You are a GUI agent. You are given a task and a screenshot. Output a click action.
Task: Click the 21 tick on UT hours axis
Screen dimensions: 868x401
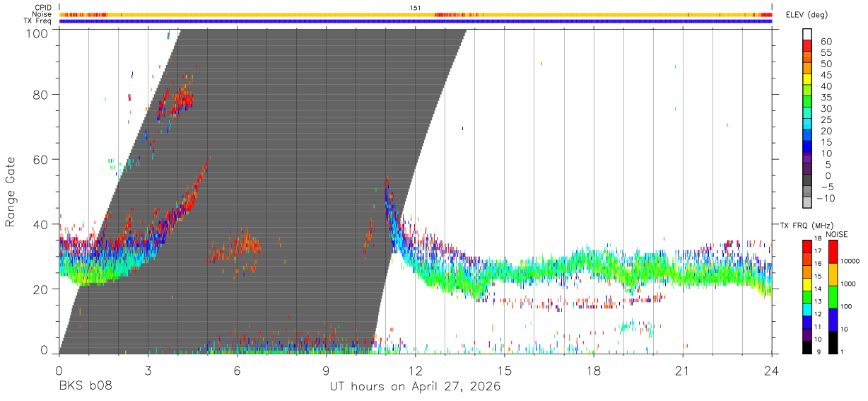(x=683, y=370)
